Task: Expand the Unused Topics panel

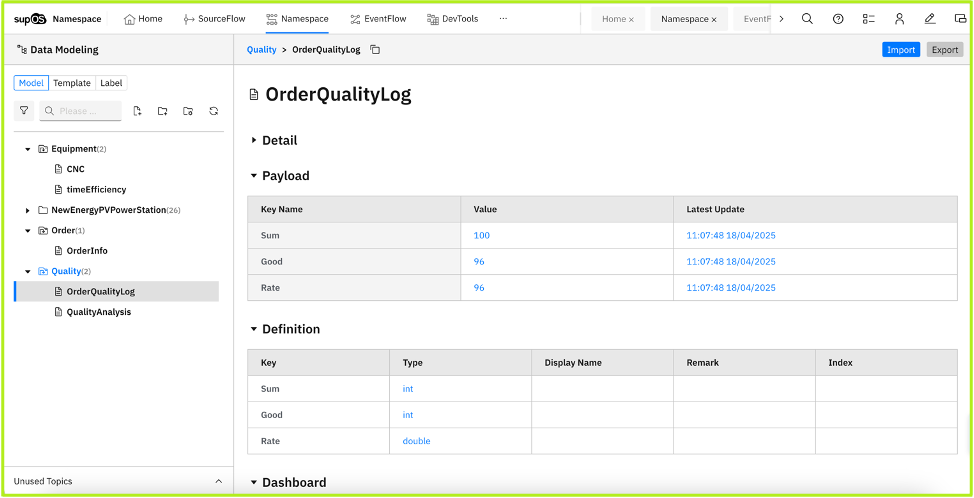Action: [219, 481]
